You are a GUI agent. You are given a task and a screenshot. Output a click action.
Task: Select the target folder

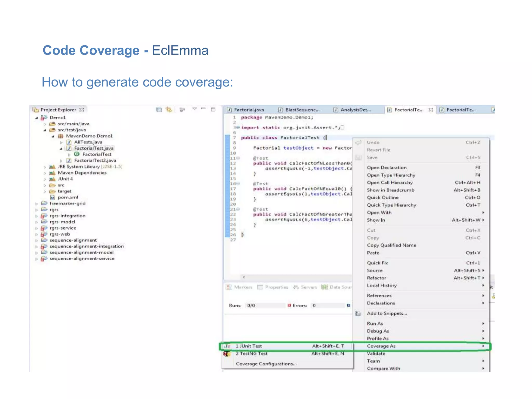64,191
